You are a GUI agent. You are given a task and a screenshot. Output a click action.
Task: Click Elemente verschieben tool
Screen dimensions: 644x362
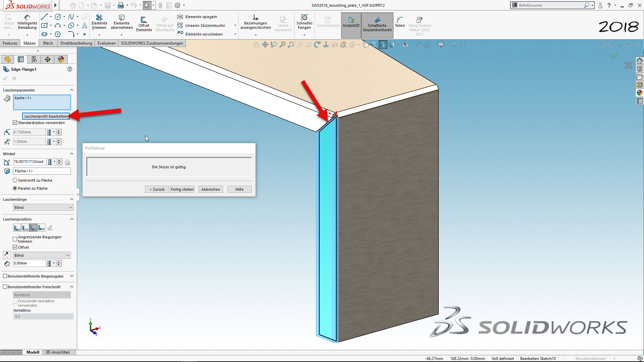click(x=200, y=34)
